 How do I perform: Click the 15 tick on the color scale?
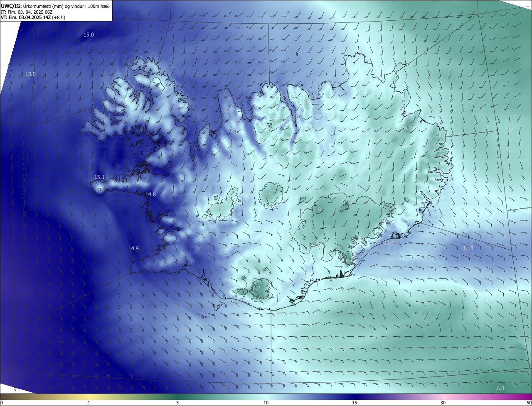click(x=355, y=403)
